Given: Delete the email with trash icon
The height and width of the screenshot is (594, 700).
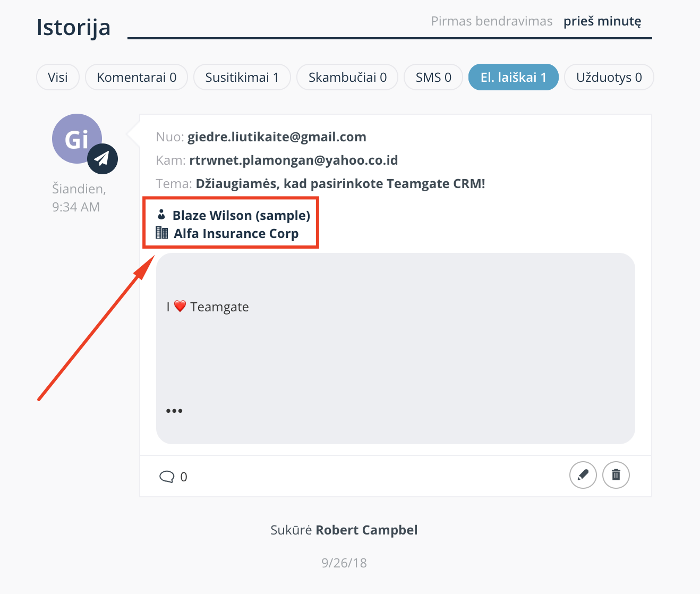Looking at the screenshot, I should (616, 475).
